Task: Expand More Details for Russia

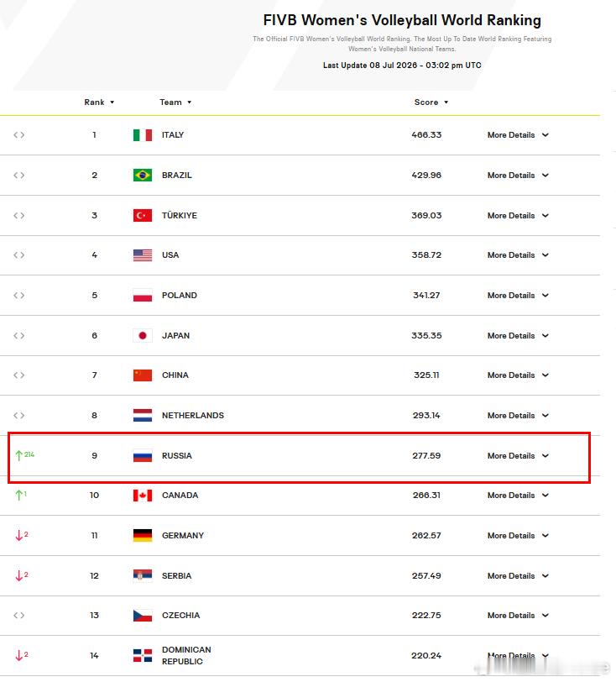Action: (x=518, y=456)
